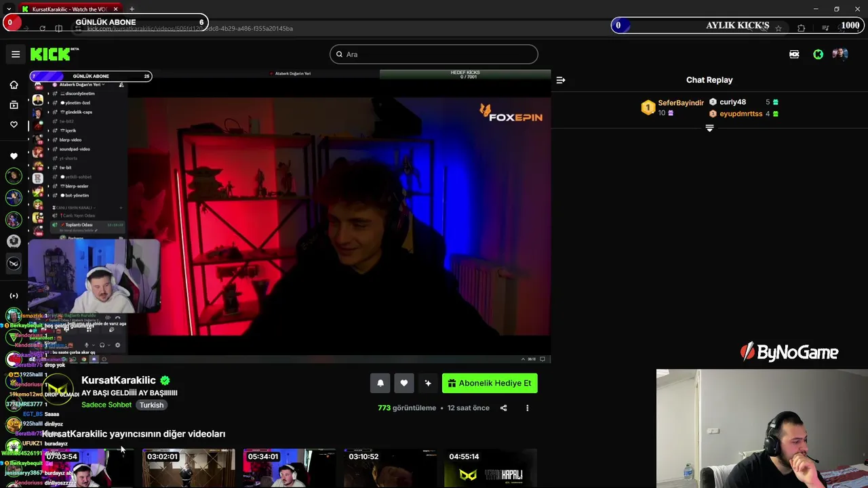Click the channel avatar beside KursatKarakilic name

[59, 390]
